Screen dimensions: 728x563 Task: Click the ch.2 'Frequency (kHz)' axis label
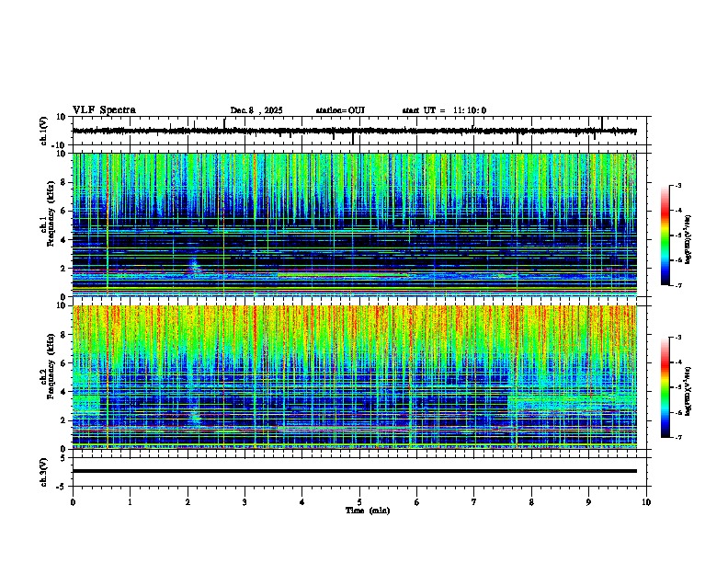click(51, 366)
